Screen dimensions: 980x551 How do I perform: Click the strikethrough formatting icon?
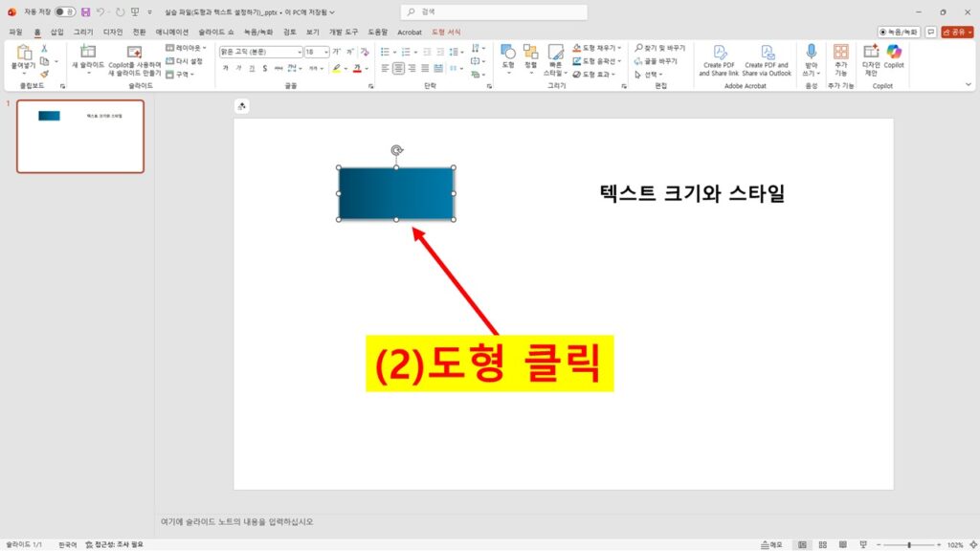tap(278, 68)
